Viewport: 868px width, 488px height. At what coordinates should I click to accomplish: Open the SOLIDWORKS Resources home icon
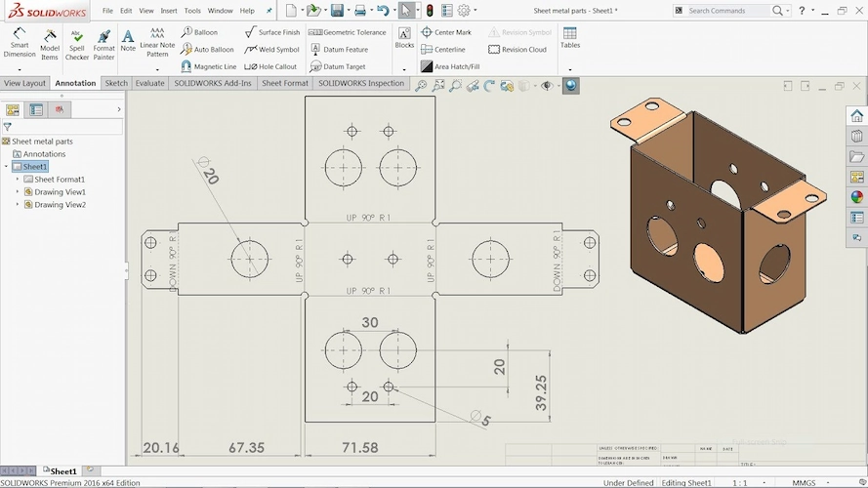[857, 115]
